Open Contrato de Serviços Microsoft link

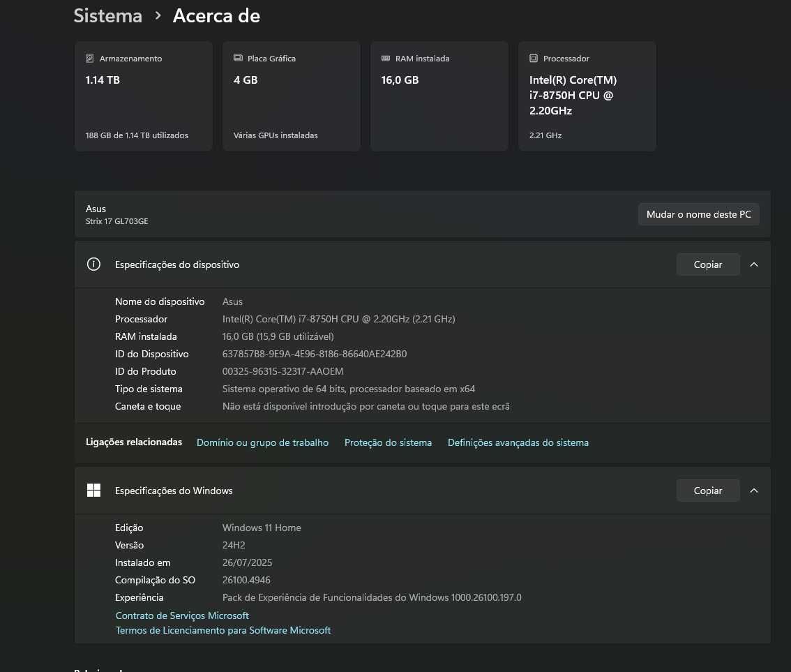coord(182,615)
